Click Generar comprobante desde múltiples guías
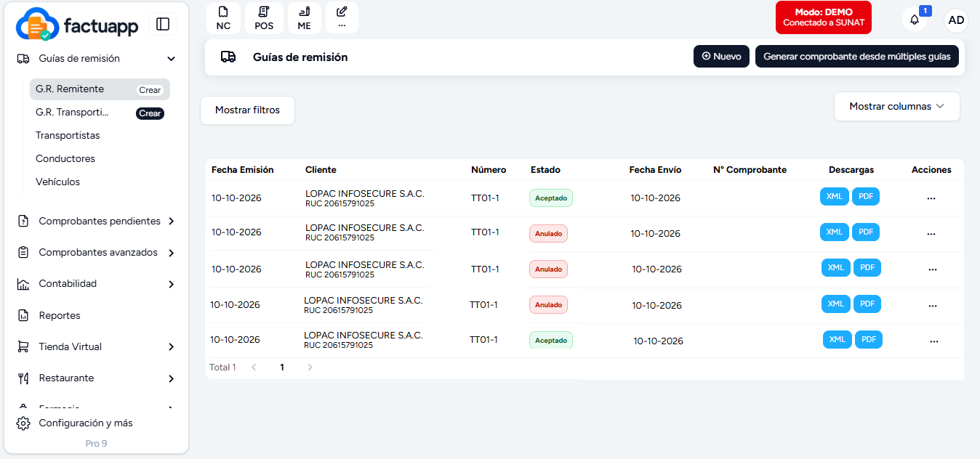This screenshot has width=980, height=459. 857,57
